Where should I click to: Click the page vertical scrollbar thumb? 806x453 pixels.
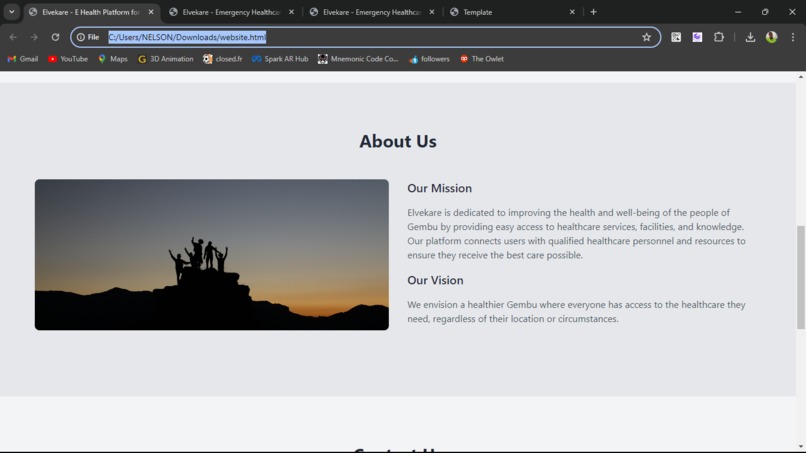point(801,277)
